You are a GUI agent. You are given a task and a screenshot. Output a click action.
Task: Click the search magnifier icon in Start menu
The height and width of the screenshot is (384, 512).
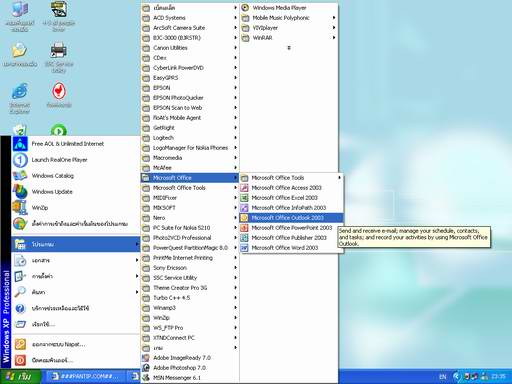[x=20, y=292]
